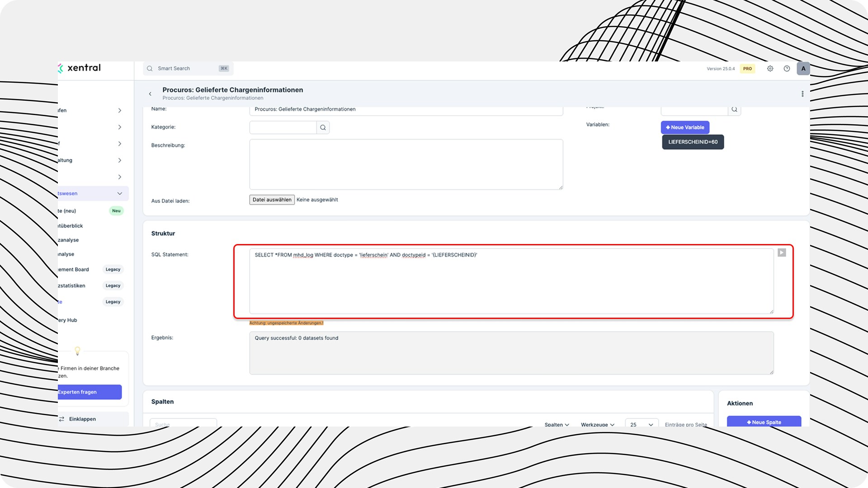Click the Smart Search magnifier icon

point(150,69)
